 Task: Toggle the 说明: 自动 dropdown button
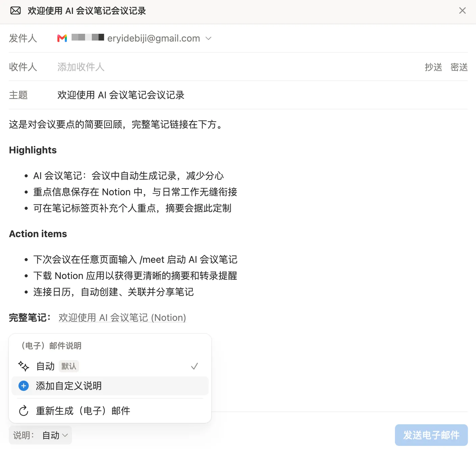pos(41,435)
